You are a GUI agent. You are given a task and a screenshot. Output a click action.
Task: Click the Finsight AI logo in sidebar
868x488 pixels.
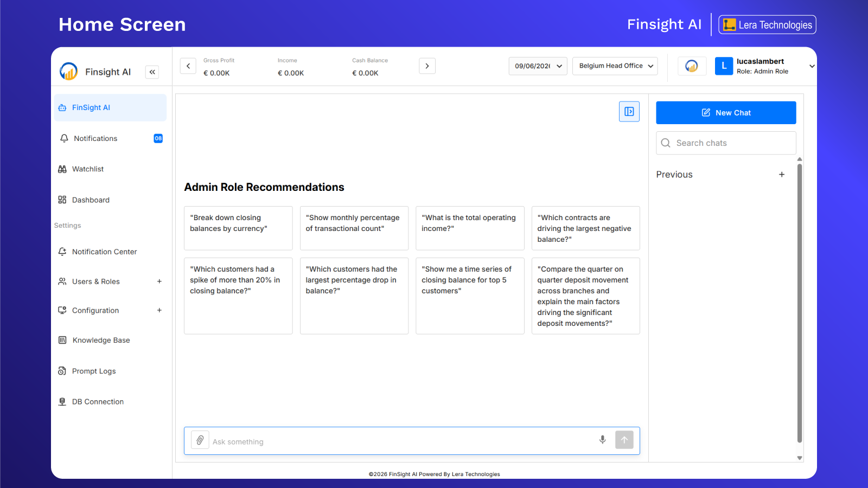69,71
